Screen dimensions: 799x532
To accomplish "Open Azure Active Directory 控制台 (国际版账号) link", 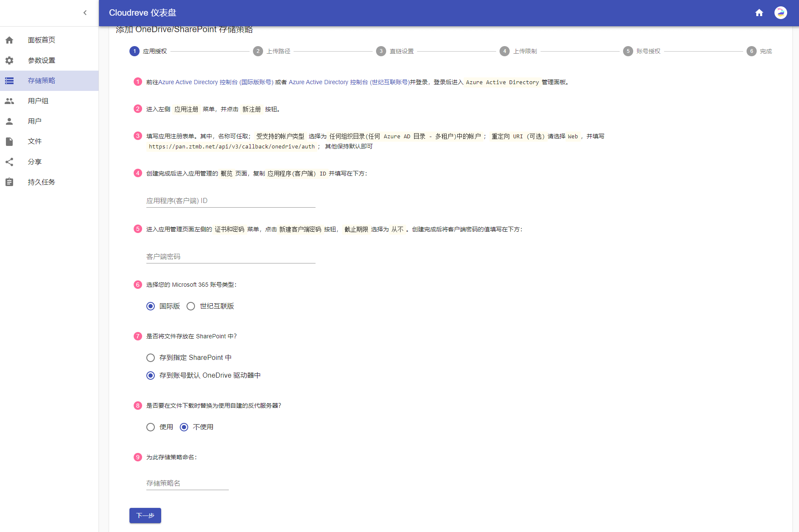I will click(x=216, y=82).
